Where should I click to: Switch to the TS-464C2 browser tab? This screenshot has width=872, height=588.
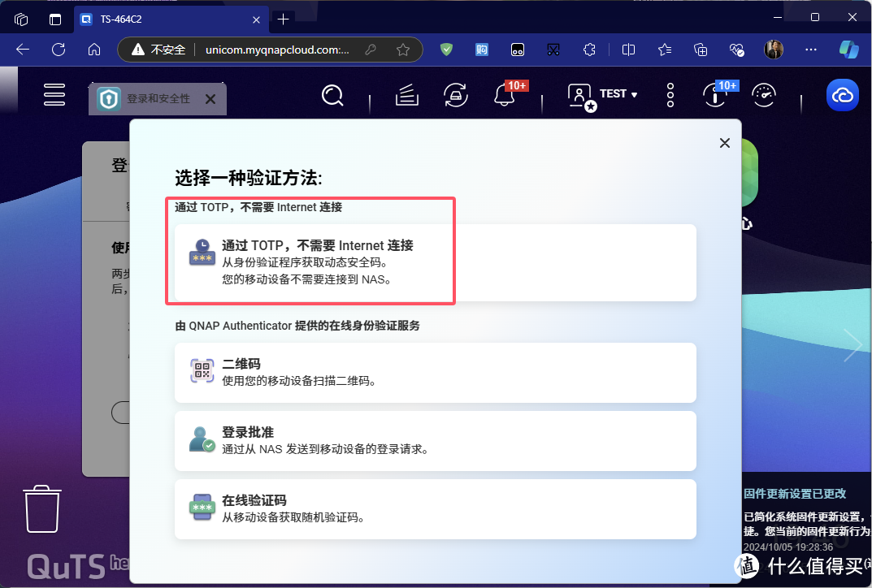tap(163, 19)
